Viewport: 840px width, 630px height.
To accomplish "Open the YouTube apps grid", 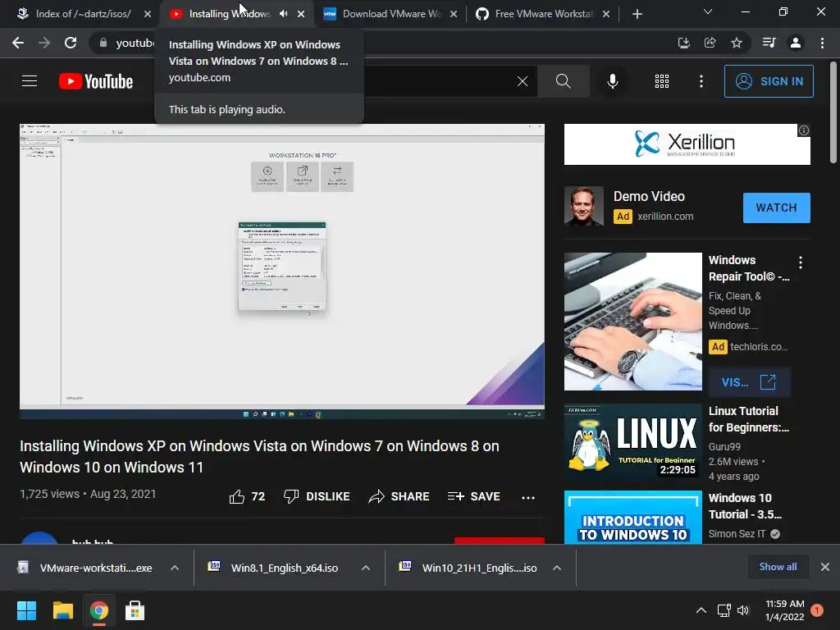I will [x=662, y=81].
